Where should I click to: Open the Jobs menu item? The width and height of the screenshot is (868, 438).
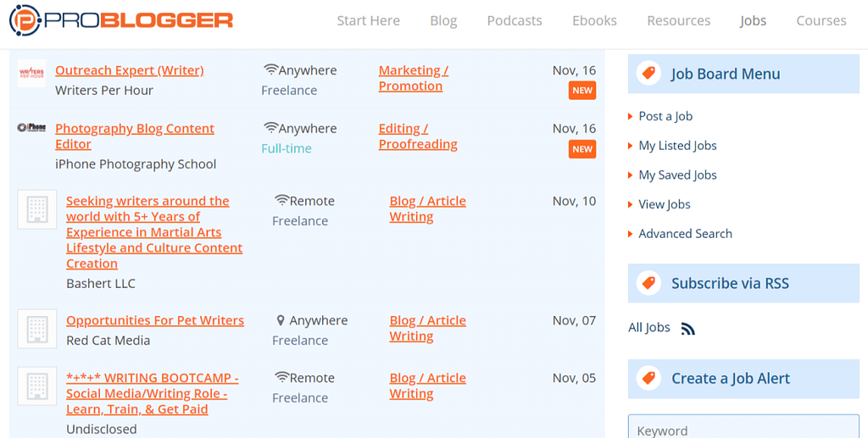pyautogui.click(x=753, y=21)
